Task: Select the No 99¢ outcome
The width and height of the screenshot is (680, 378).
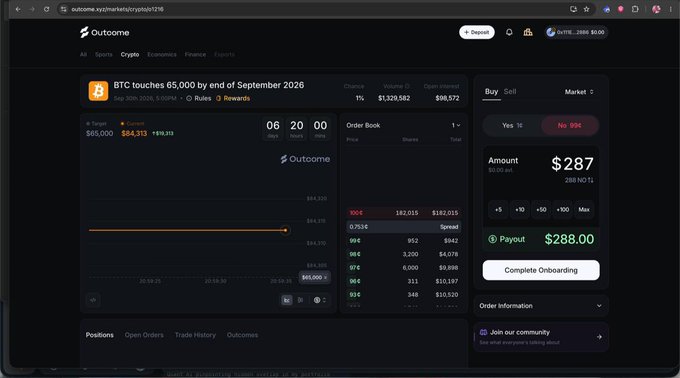Action: 570,125
